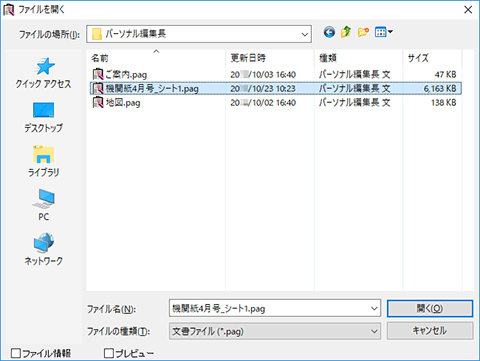Sort by 種類 column header
The height and width of the screenshot is (361, 480).
click(x=358, y=58)
